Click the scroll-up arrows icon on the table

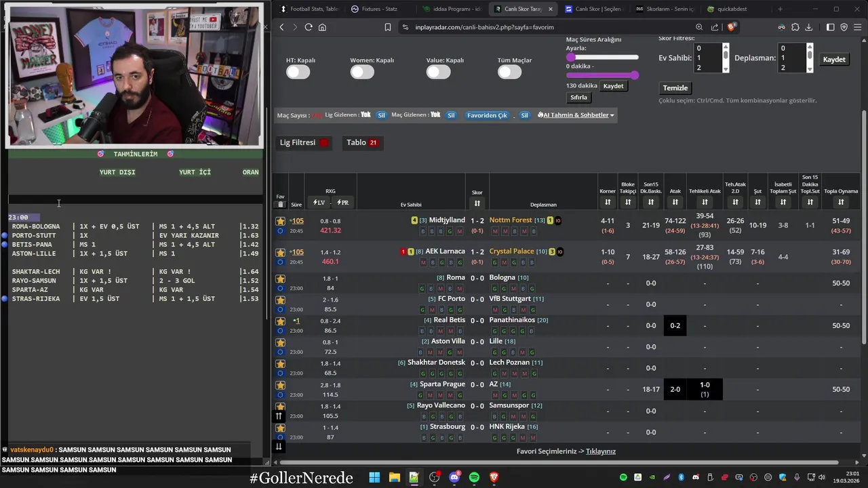coord(278,416)
